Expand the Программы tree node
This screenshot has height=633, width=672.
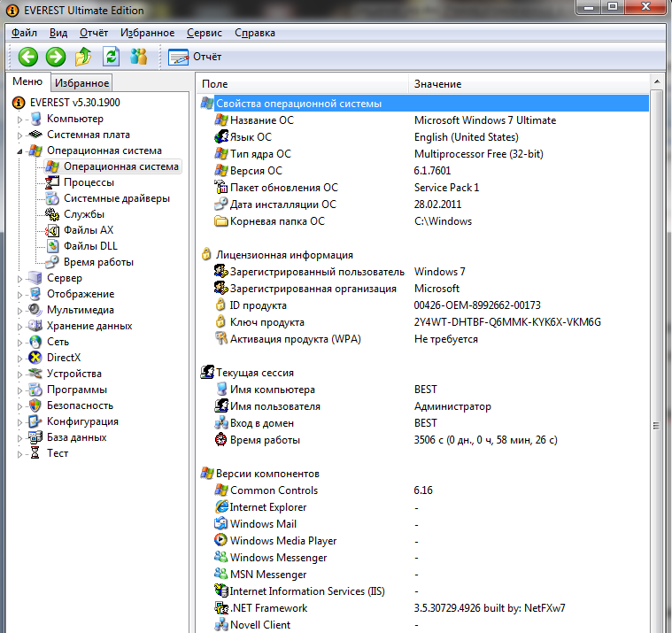coord(19,390)
